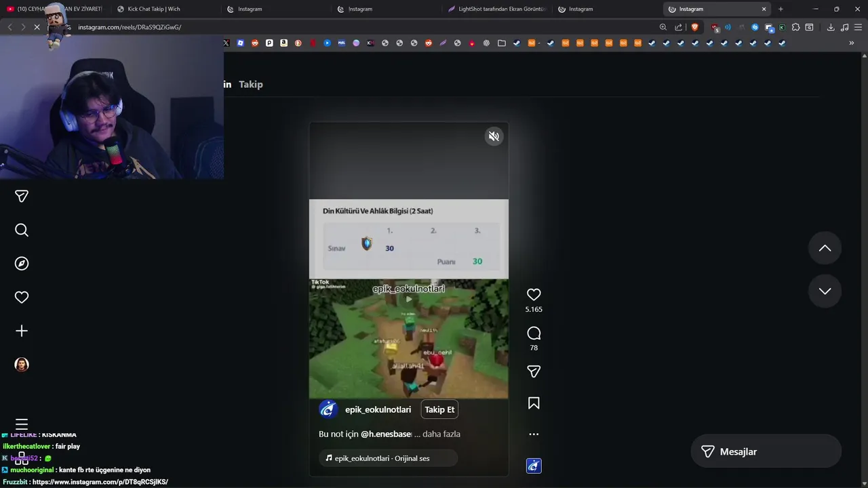Image resolution: width=868 pixels, height=488 pixels.
Task: Open the browser extensions puzzle icon
Action: (795, 27)
